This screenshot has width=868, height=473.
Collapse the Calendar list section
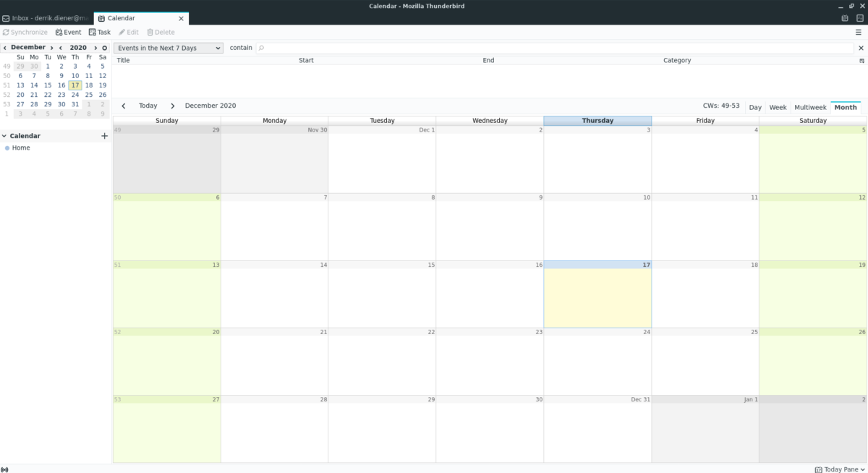pyautogui.click(x=4, y=136)
